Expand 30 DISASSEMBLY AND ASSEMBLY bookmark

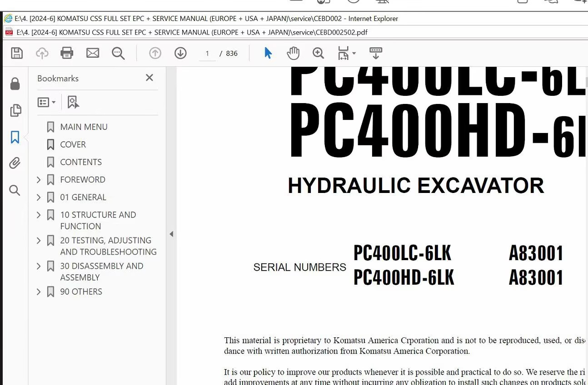(39, 266)
